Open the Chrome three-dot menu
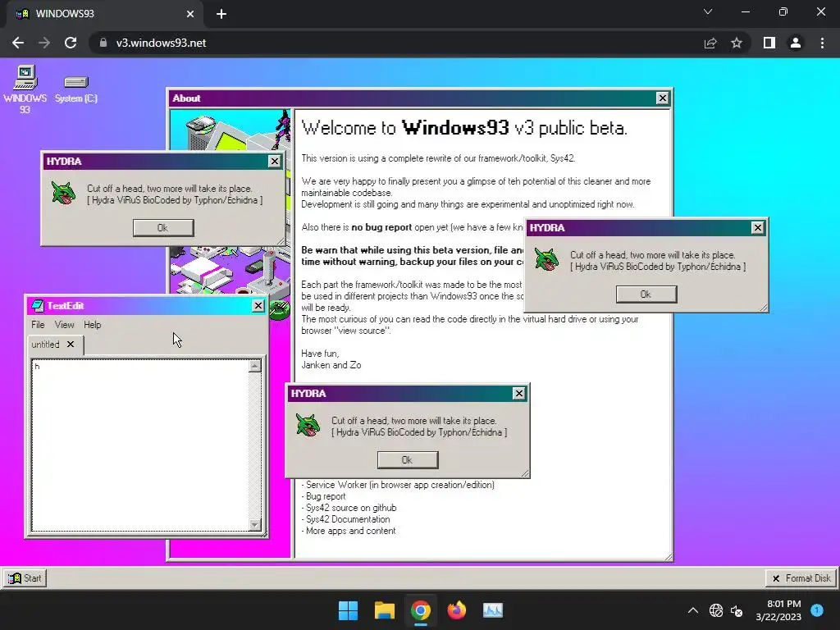840x630 pixels. click(x=822, y=43)
